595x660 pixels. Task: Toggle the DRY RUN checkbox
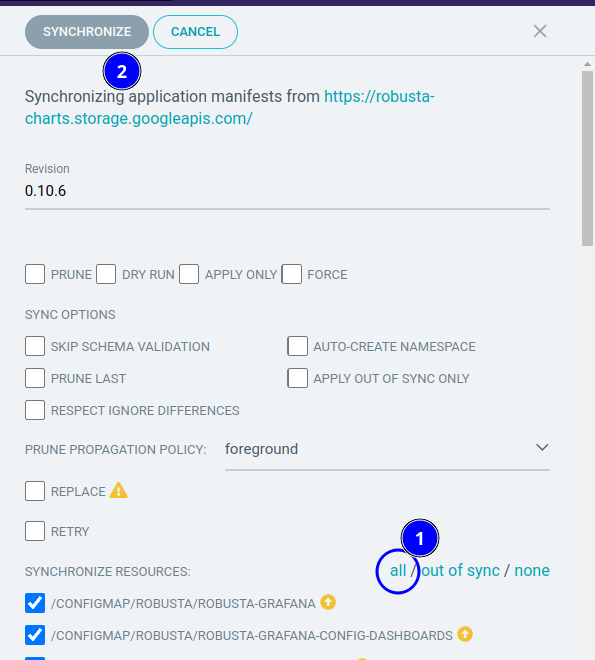[106, 274]
